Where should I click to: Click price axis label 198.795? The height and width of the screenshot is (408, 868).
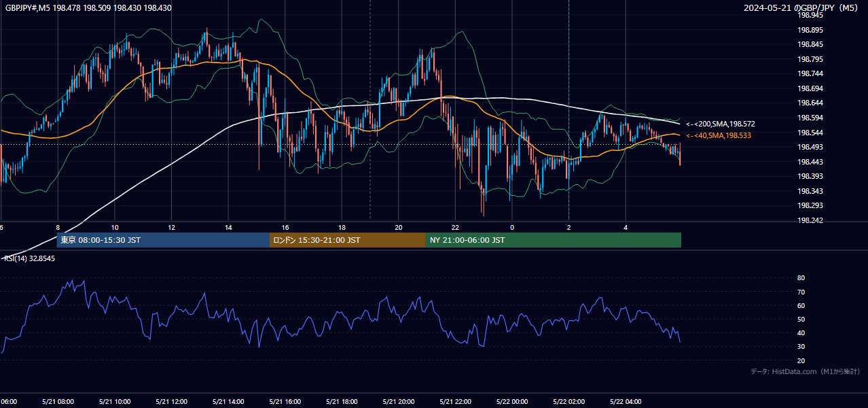click(x=810, y=59)
